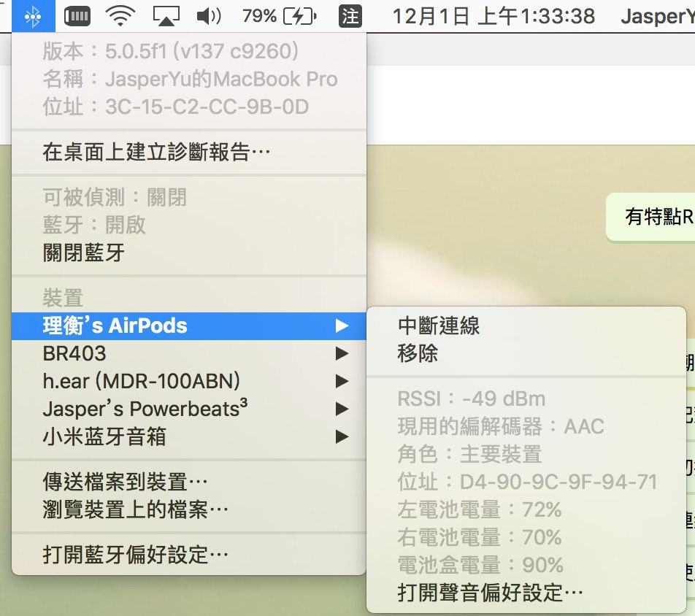Open the memory/battery bar status icon
The image size is (695, 616).
pyautogui.click(x=77, y=16)
